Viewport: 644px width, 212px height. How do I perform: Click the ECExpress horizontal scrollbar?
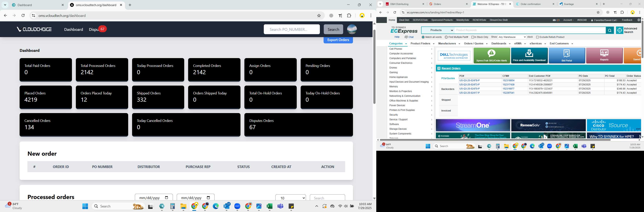[495, 140]
